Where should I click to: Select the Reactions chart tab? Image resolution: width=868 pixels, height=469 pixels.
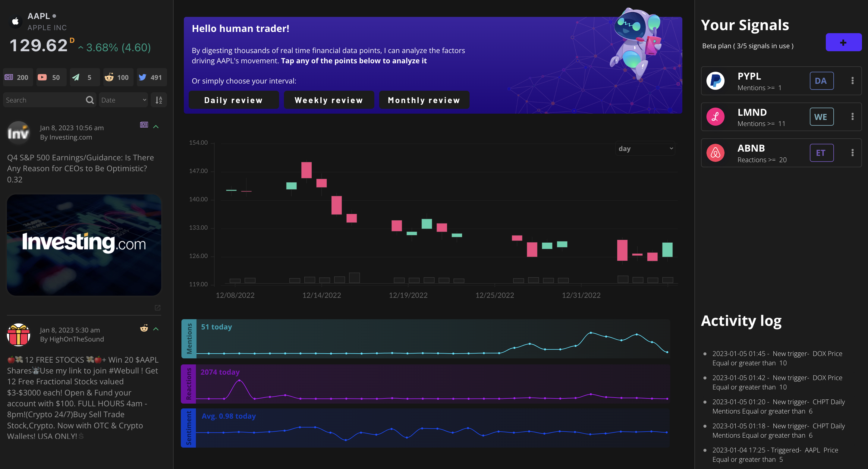[189, 384]
